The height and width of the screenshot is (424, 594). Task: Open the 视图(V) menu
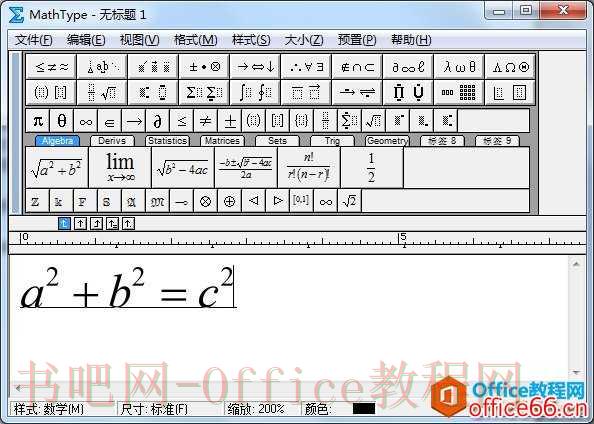click(139, 40)
